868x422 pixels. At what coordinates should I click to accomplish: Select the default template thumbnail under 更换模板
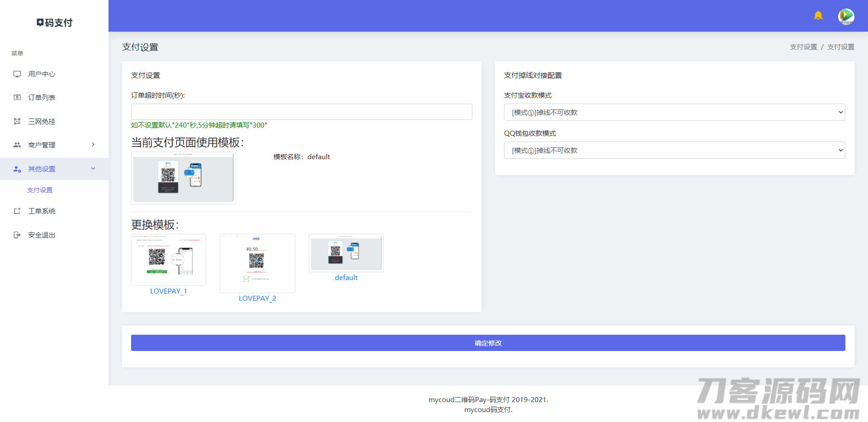click(346, 253)
